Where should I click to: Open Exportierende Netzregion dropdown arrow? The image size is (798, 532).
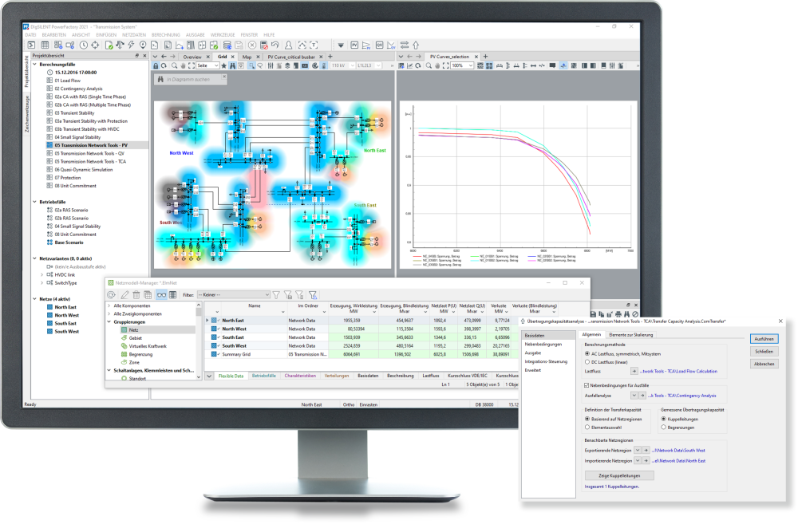tap(637, 450)
